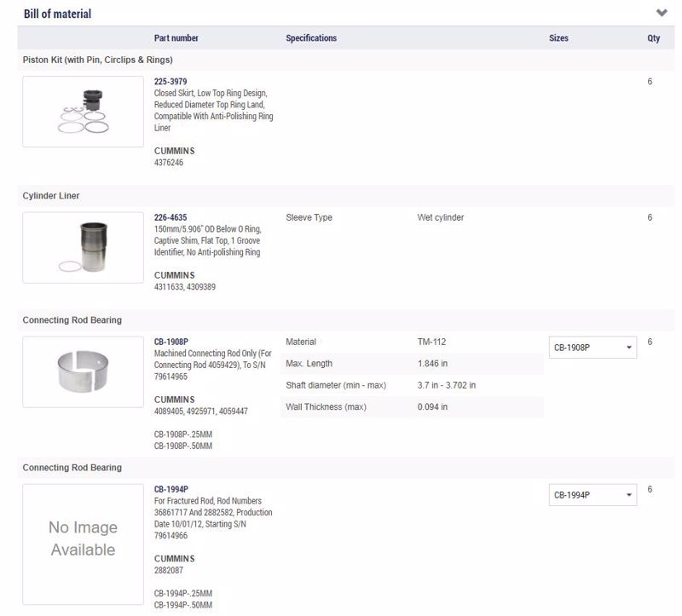Click the 1.846 in length value
682x616 pixels.
click(432, 364)
